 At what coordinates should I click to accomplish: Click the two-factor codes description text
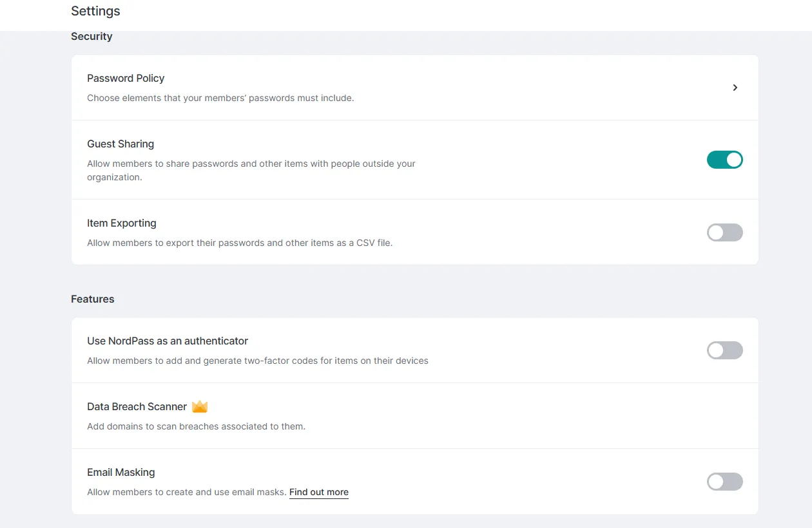click(x=258, y=361)
